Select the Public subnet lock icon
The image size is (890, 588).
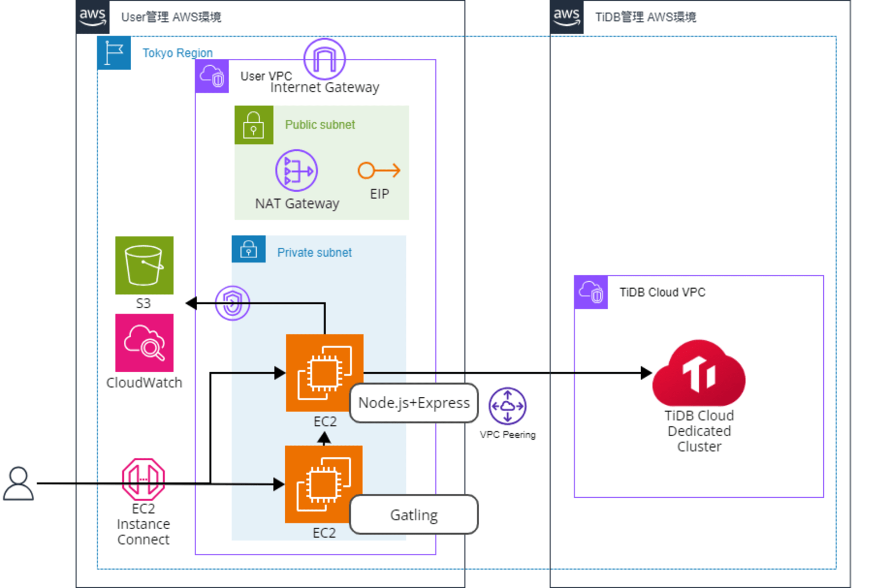pos(254,125)
